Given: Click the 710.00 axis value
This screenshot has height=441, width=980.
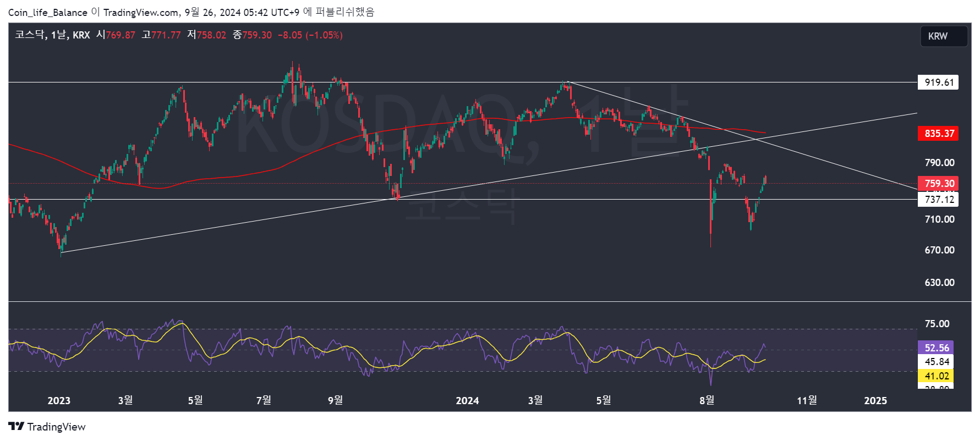Looking at the screenshot, I should click(939, 219).
